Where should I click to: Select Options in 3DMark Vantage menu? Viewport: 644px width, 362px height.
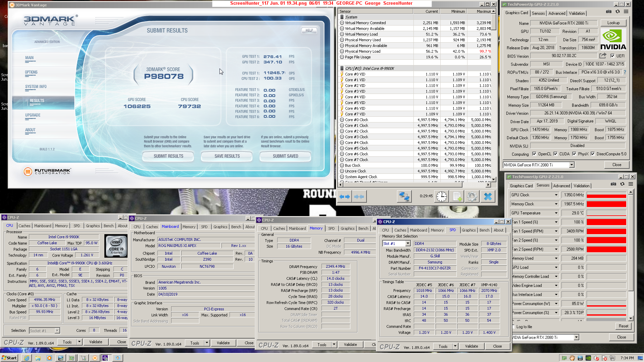(x=31, y=72)
